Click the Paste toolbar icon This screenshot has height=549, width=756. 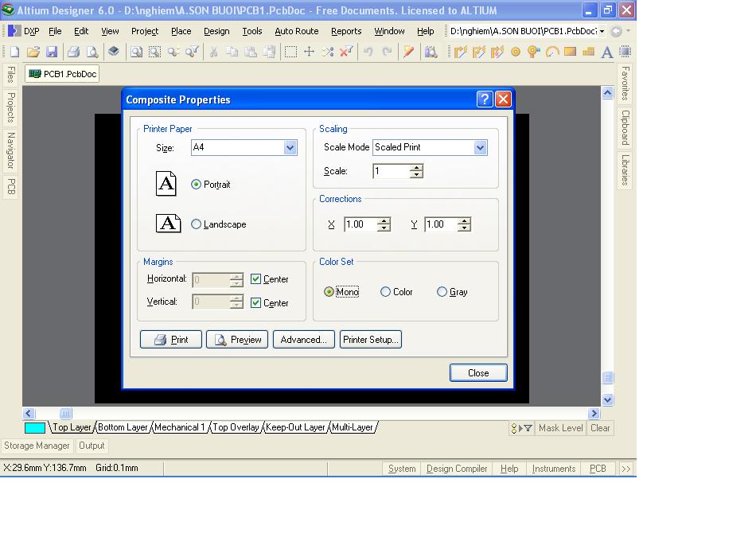coord(250,52)
